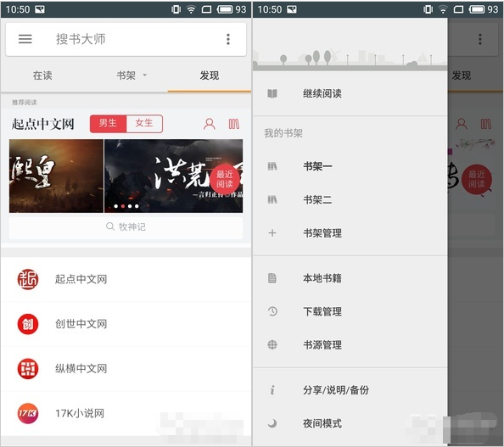Tap the 17K小说网 logo icon
The width and height of the screenshot is (504, 447).
tap(28, 413)
